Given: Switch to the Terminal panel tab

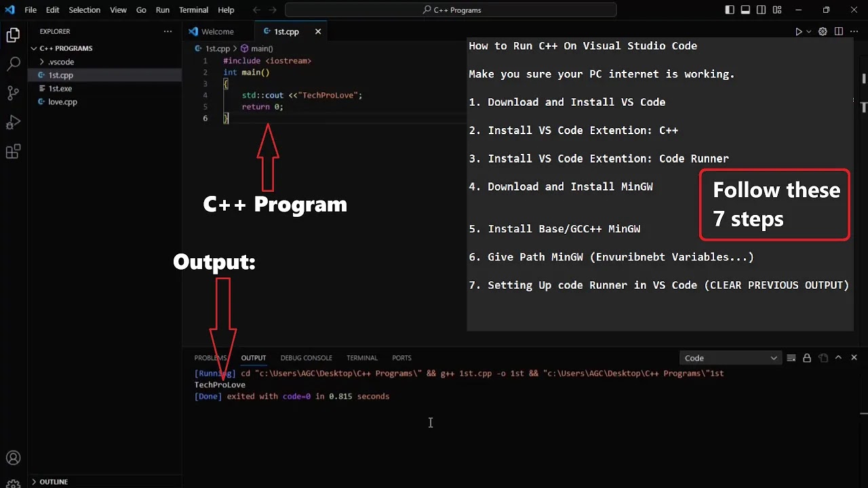Looking at the screenshot, I should 362,358.
